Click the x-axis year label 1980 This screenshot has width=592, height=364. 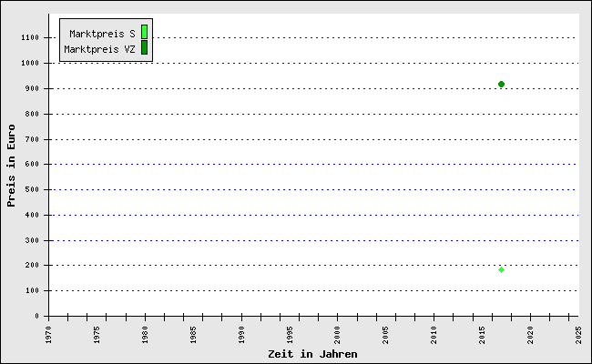point(145,335)
